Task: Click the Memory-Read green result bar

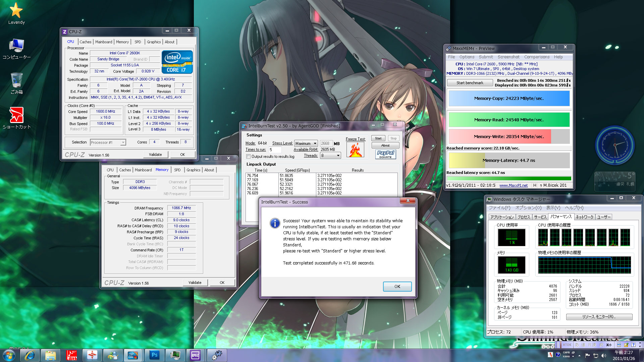Action: coord(509,120)
